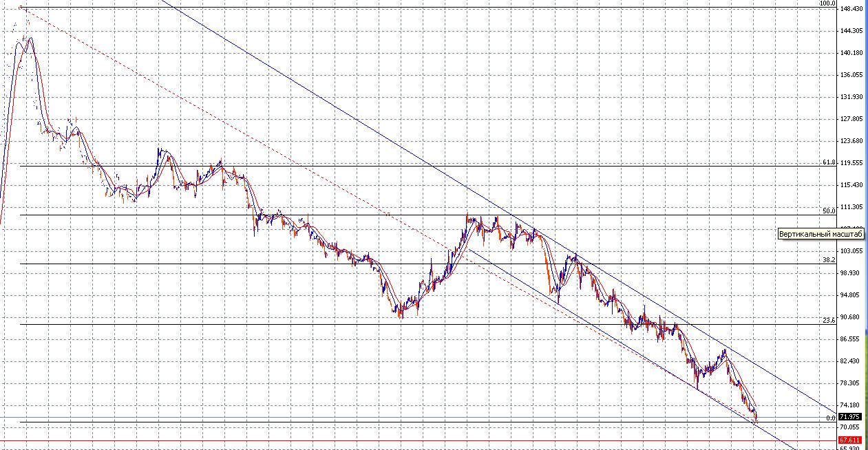
Task: Click the 71.975 current price label
Action: pos(851,417)
